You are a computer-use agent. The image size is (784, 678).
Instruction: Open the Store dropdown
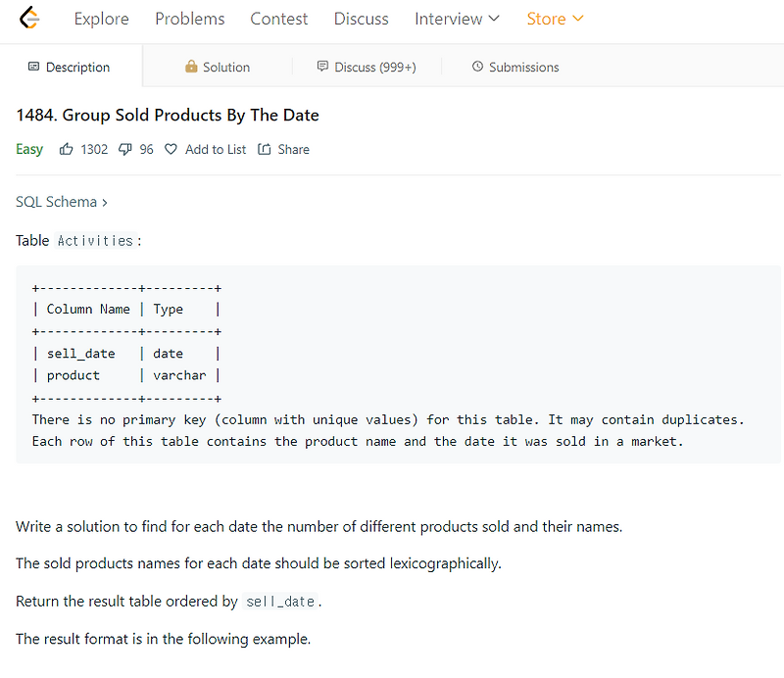[555, 19]
